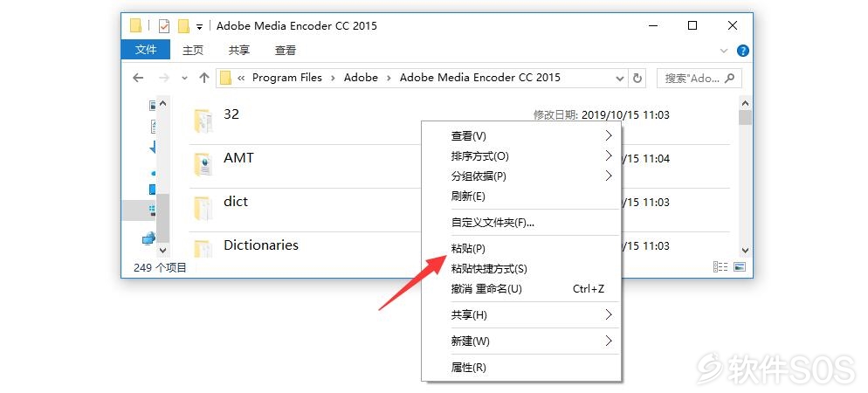This screenshot has width=868, height=393.
Task: Choose 粘贴(P) in the context menu
Action: [x=521, y=249]
